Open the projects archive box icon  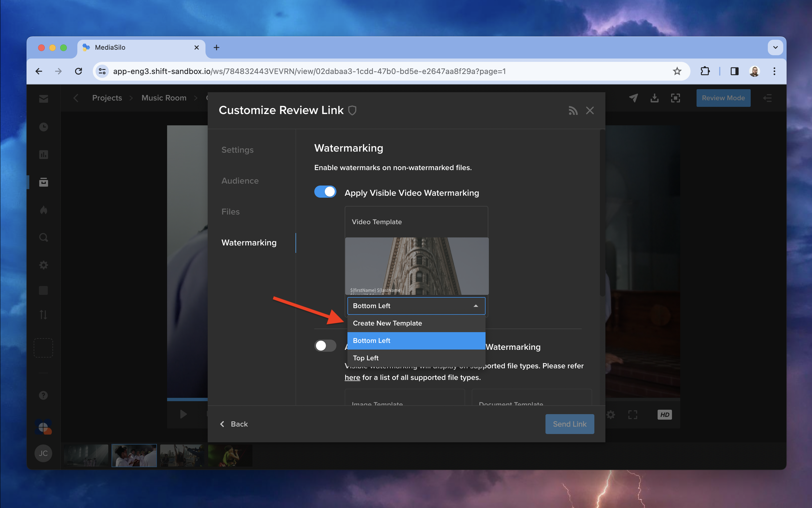point(43,182)
